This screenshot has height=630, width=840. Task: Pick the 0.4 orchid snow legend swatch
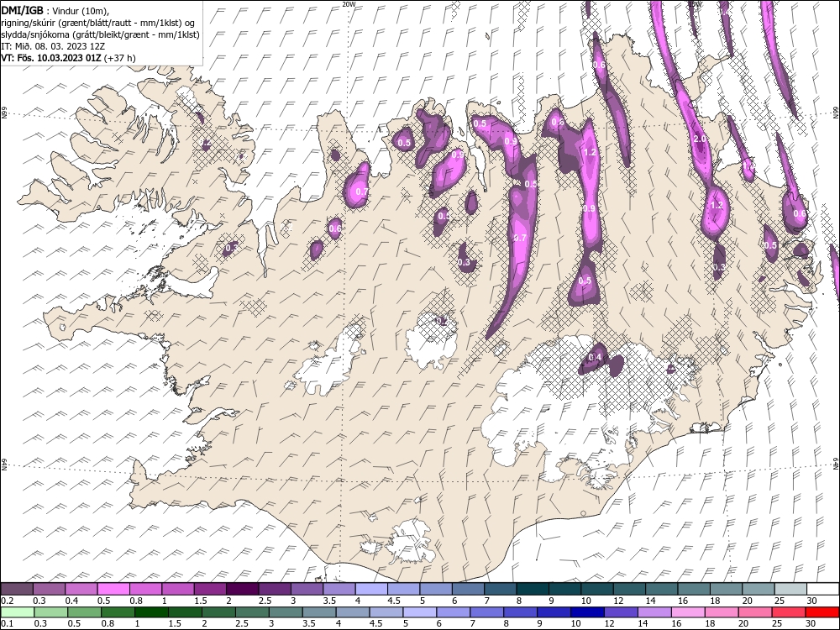(81, 590)
